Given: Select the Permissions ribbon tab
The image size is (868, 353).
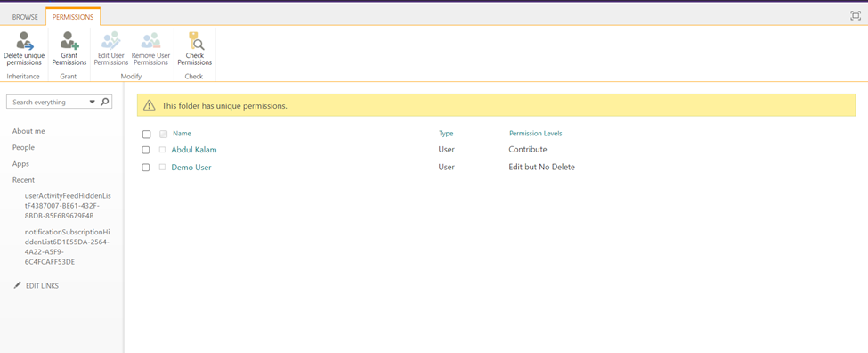Looking at the screenshot, I should [73, 17].
